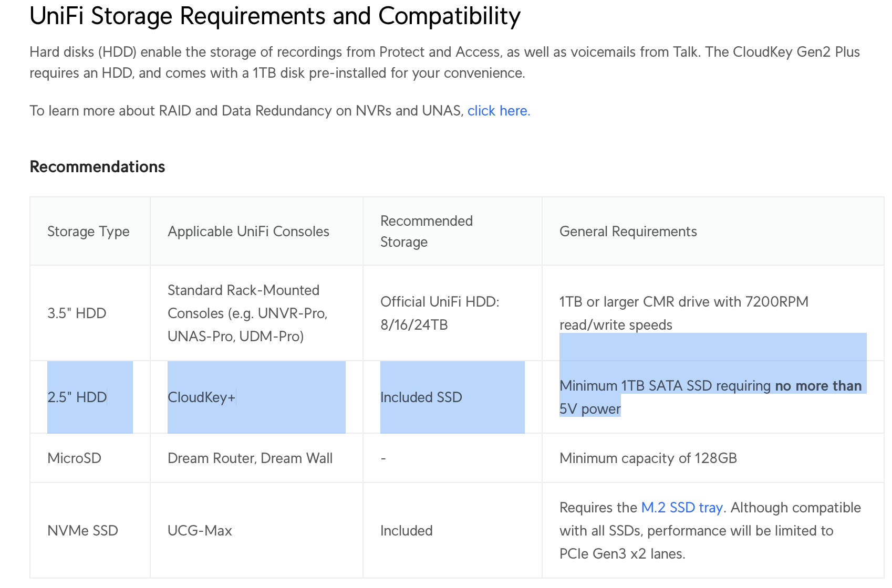892x588 pixels.
Task: Click the 1TB or larger CMR drive text
Action: click(683, 302)
